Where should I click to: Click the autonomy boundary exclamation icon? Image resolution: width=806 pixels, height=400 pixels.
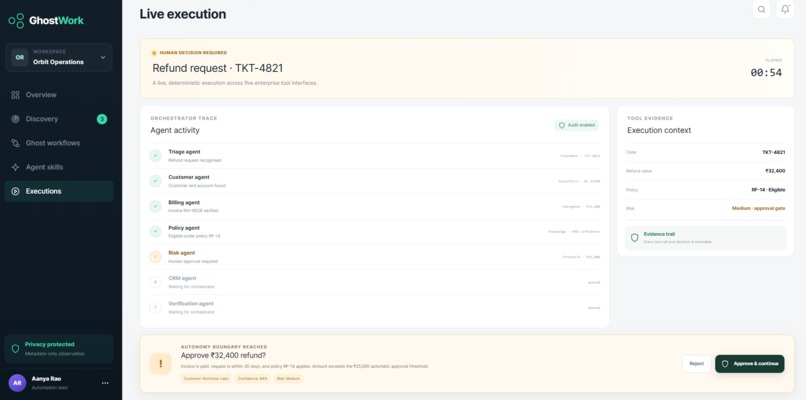tap(160, 363)
